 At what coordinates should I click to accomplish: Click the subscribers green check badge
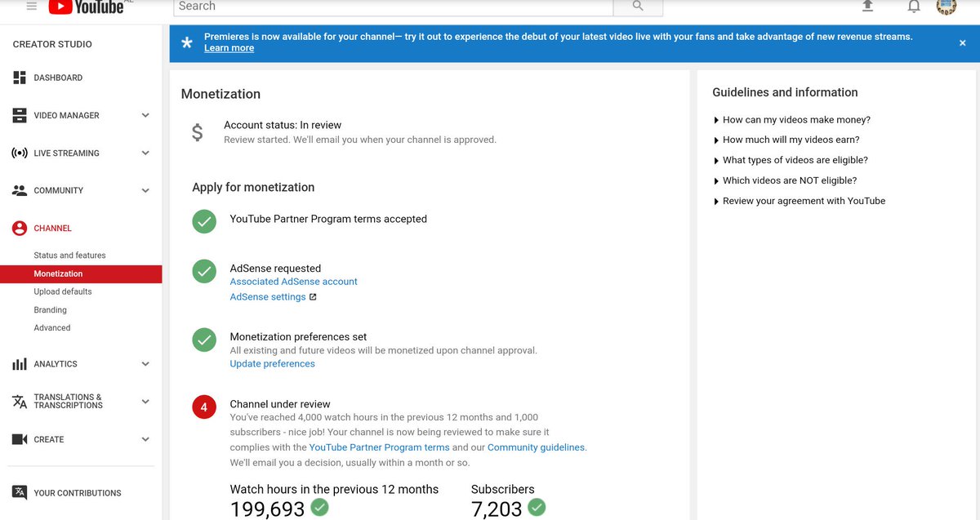click(537, 508)
